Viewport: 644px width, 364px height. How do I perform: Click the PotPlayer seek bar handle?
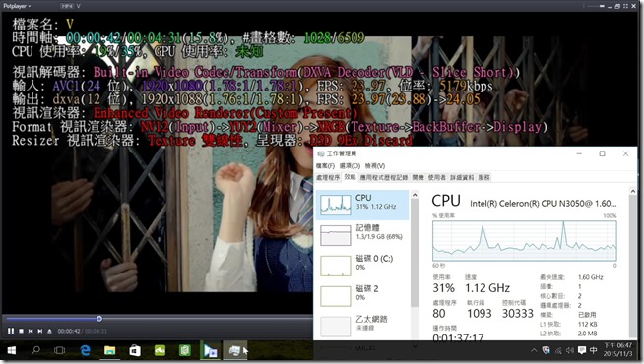coord(99,319)
